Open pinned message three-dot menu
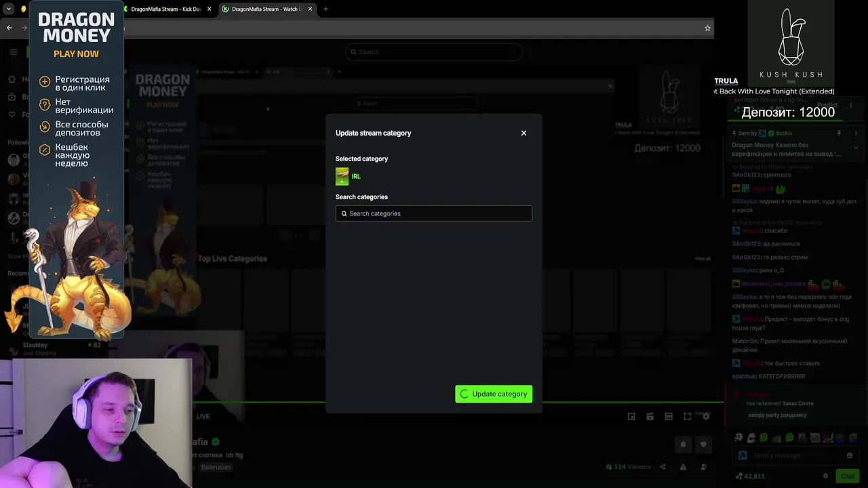Screen dimensions: 868x488 pos(856,134)
